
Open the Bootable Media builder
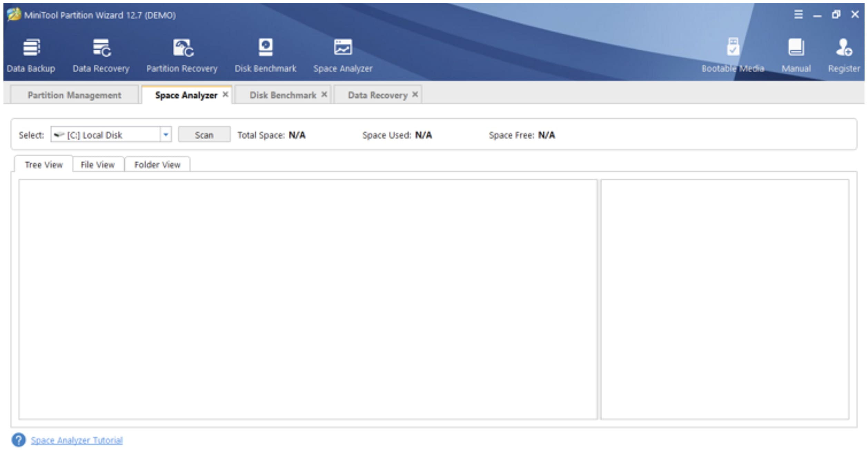click(733, 55)
